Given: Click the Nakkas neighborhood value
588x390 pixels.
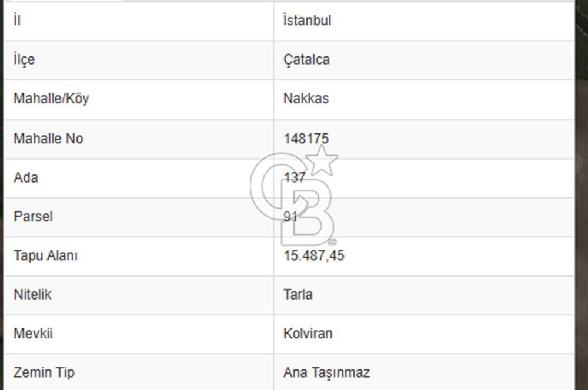Looking at the screenshot, I should click(x=306, y=99).
